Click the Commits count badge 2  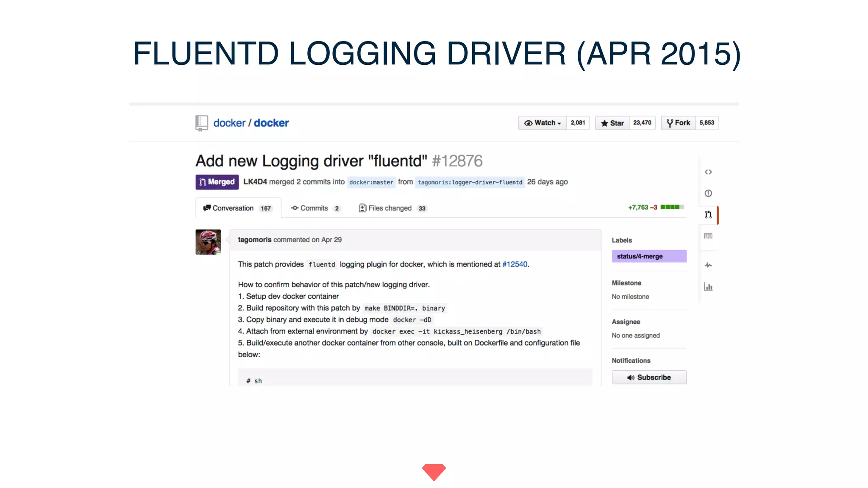pos(337,208)
